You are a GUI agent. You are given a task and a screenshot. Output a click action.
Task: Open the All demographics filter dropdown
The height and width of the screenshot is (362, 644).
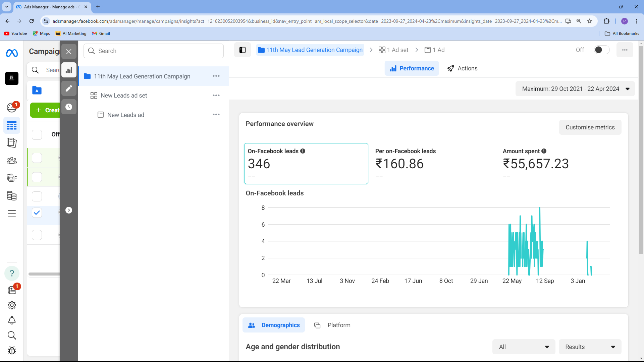[x=524, y=347]
